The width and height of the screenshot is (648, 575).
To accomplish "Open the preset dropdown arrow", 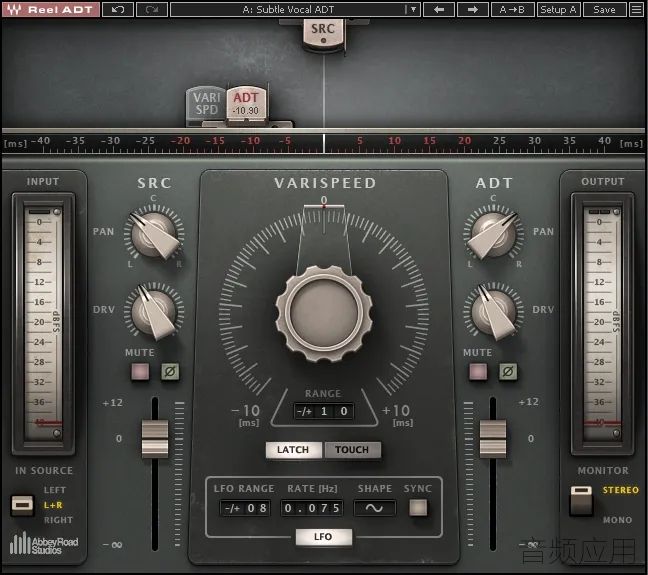I will click(413, 10).
